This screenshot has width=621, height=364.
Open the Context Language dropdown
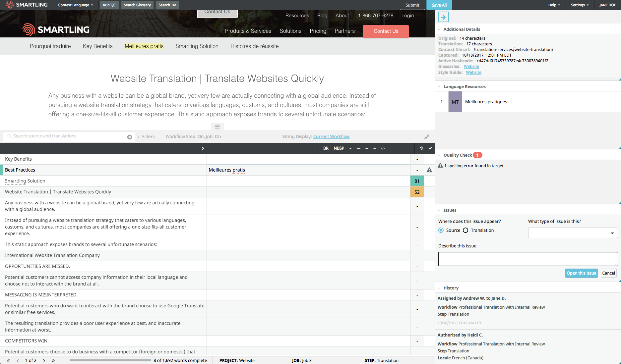(x=76, y=5)
